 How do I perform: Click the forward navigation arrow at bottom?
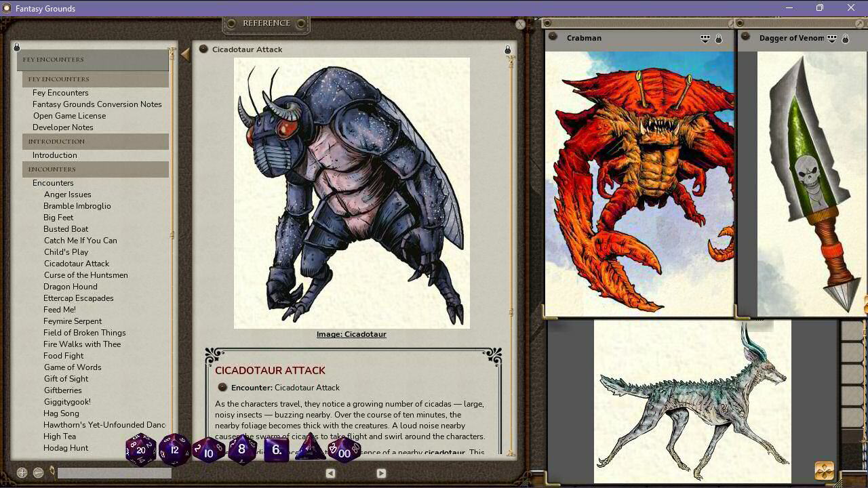[381, 473]
